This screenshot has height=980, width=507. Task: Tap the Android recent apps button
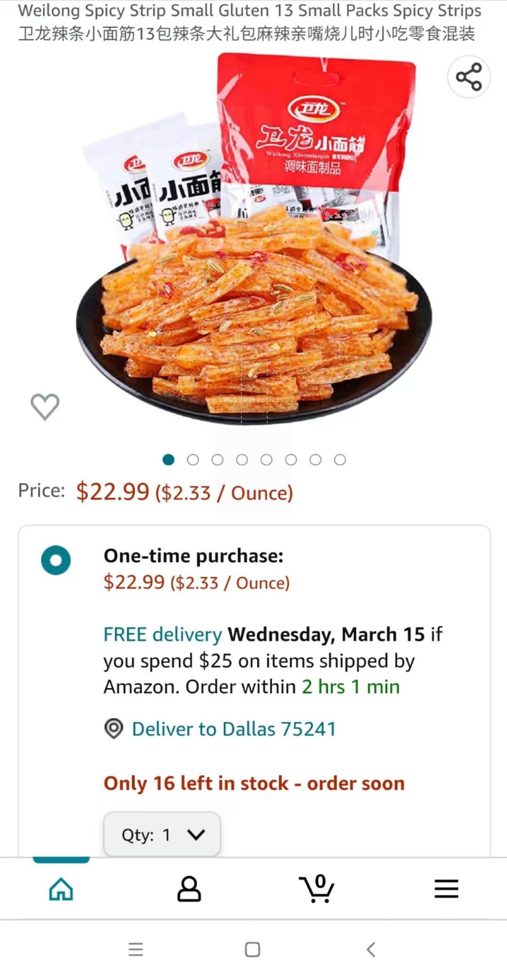(x=136, y=949)
